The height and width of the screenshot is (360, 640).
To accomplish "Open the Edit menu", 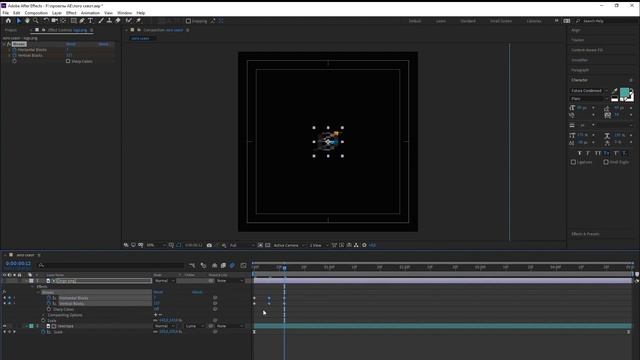I will (x=16, y=13).
